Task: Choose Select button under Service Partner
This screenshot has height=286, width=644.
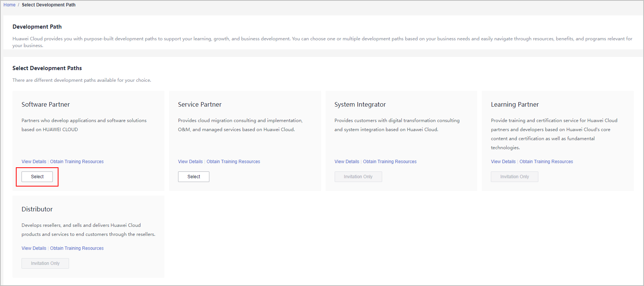Action: (194, 177)
